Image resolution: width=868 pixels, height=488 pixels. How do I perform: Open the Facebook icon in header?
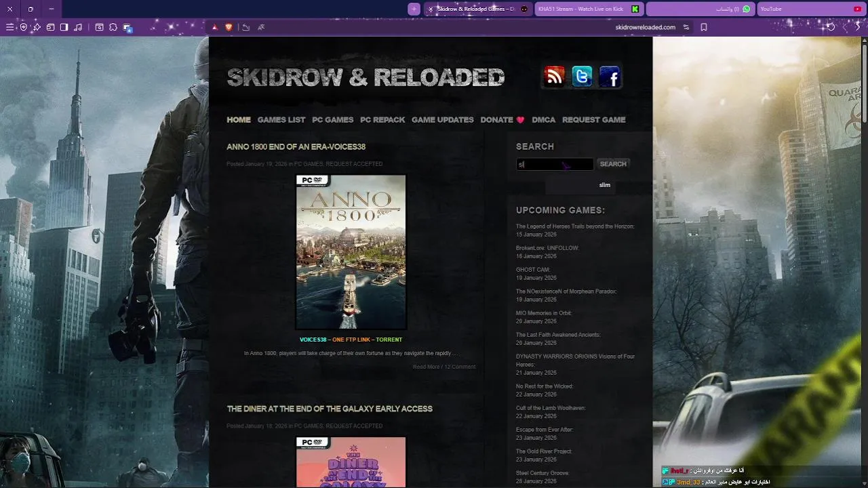pos(610,77)
